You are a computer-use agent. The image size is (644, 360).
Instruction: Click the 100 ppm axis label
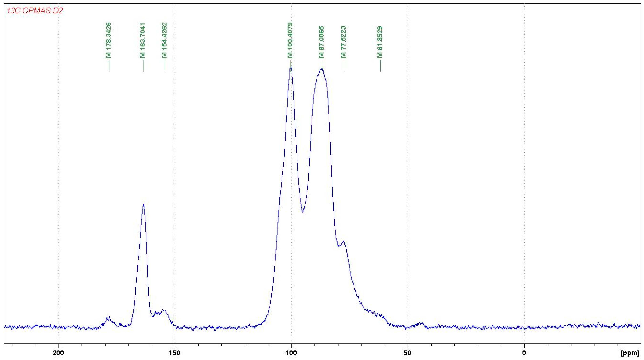[291, 353]
